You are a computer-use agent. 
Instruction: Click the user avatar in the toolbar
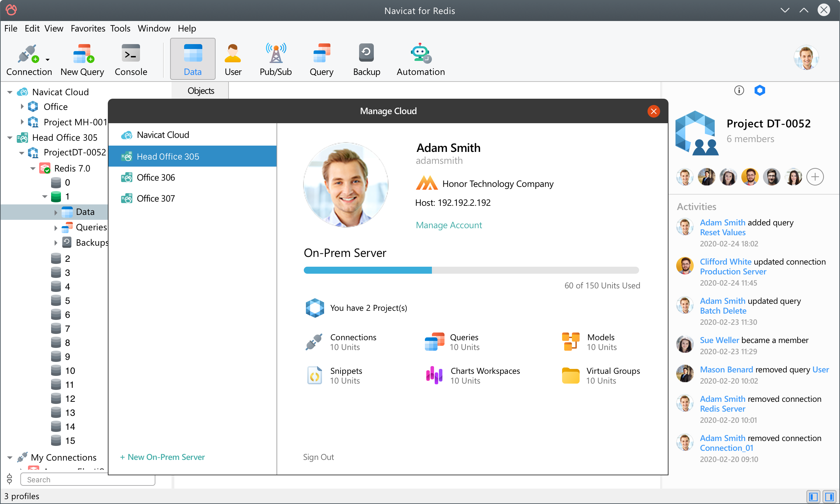click(x=806, y=57)
